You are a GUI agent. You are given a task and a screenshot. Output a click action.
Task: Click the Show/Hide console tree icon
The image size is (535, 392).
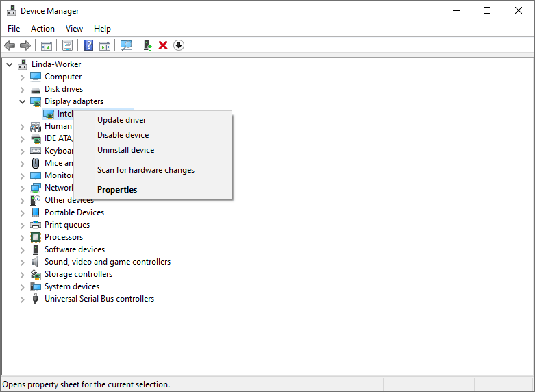pos(47,45)
